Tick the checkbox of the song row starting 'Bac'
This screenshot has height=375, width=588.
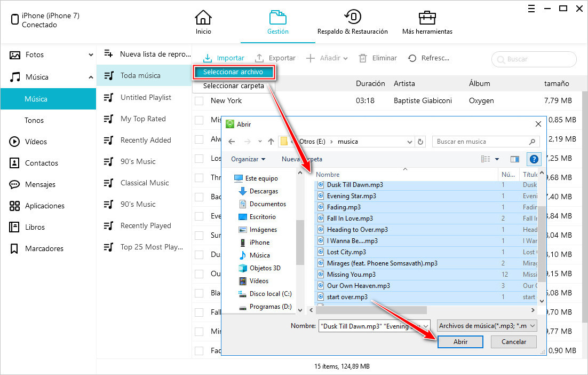[199, 197]
